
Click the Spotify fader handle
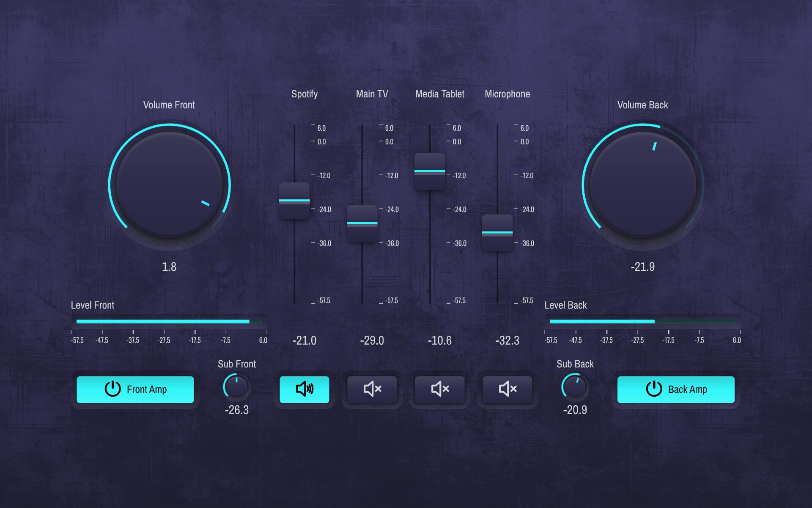tap(294, 201)
